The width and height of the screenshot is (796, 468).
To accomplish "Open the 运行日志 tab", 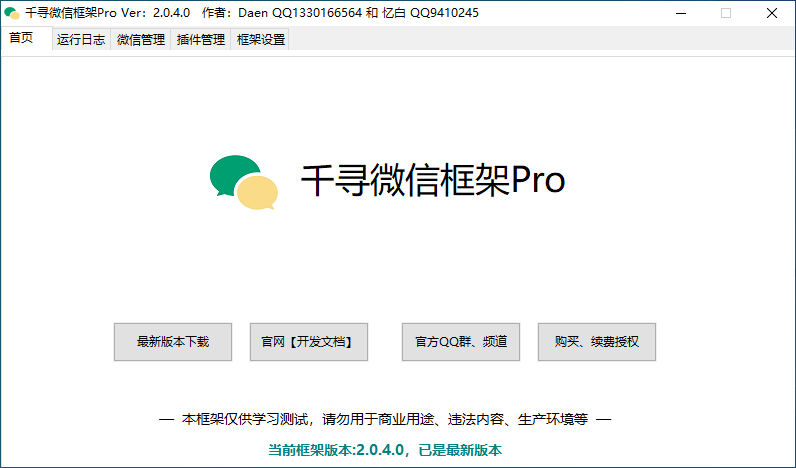I will point(81,40).
